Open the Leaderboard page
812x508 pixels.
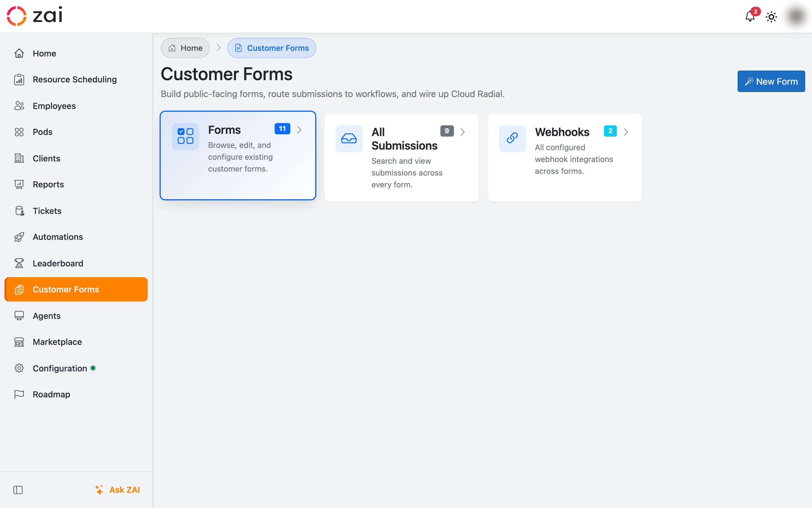(76, 263)
